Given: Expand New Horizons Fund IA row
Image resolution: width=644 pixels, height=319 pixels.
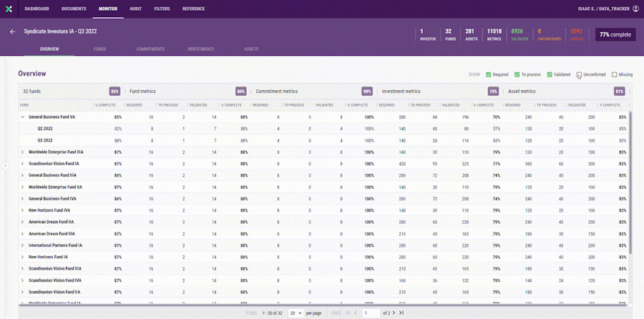Looking at the screenshot, I should click(x=22, y=257).
